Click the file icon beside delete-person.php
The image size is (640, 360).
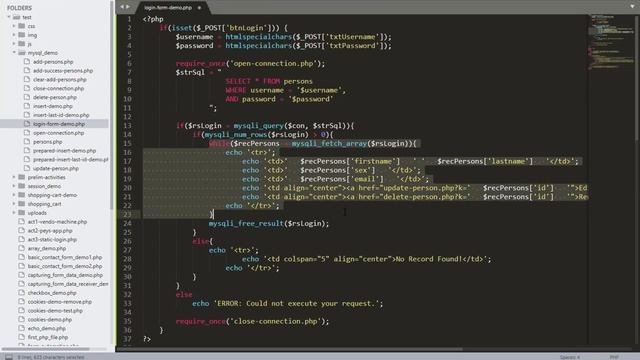[27, 97]
